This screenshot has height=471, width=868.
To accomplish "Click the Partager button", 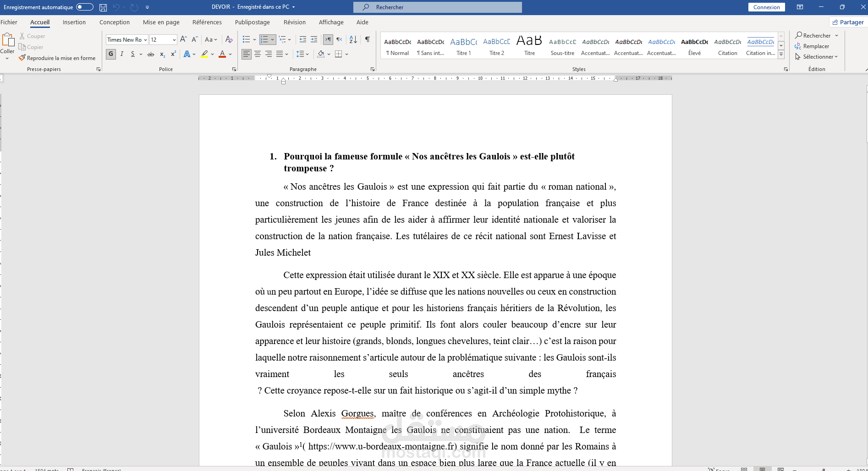I will coord(848,22).
